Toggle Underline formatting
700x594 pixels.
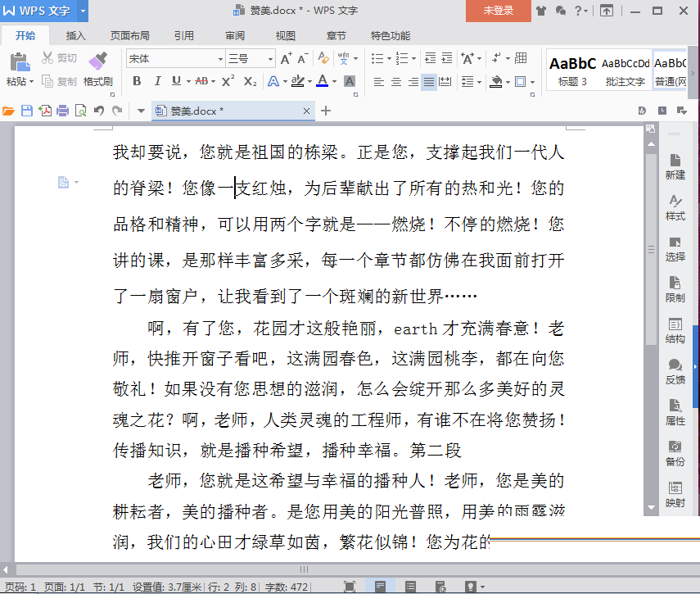(x=176, y=81)
